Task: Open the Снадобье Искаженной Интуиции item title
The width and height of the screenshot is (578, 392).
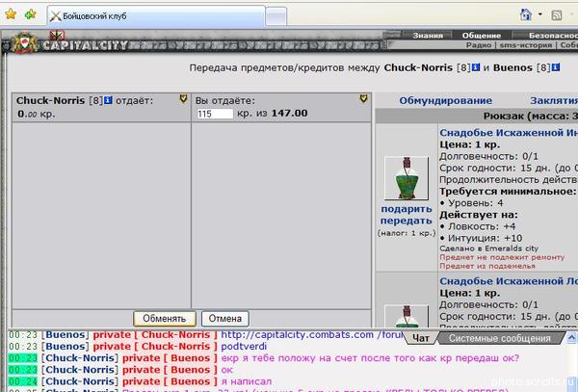Action: [x=509, y=133]
